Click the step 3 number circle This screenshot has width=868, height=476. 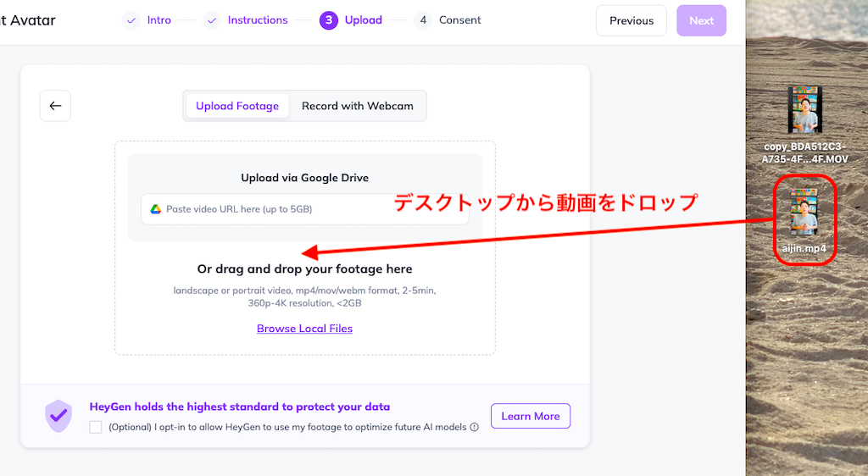(x=328, y=20)
